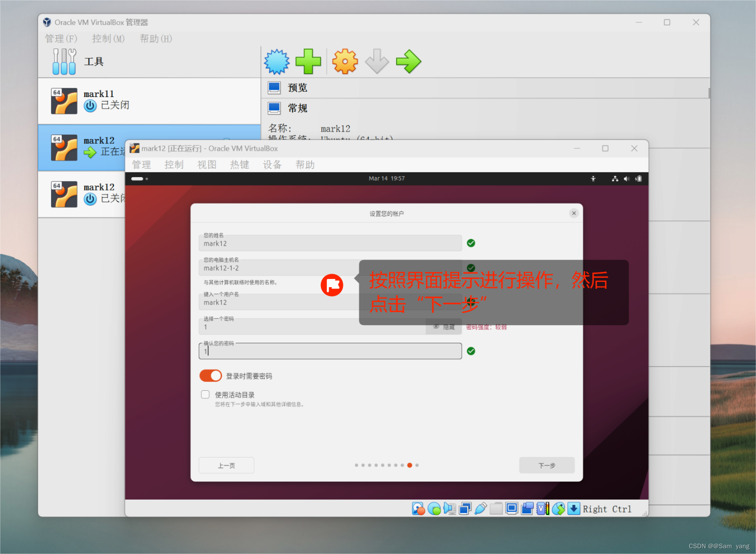Click the green plus Add VM icon
This screenshot has height=554, width=756.
tap(308, 62)
